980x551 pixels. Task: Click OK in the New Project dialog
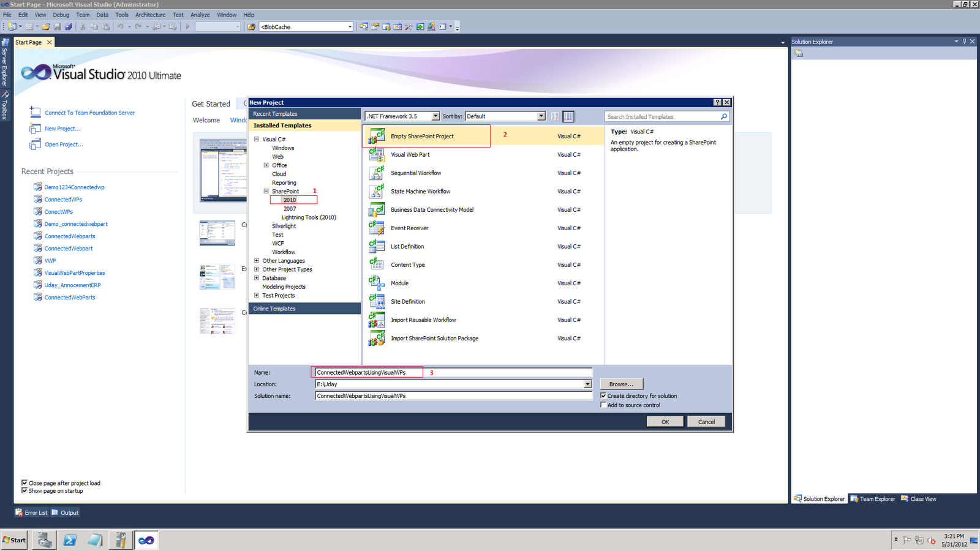pos(665,422)
